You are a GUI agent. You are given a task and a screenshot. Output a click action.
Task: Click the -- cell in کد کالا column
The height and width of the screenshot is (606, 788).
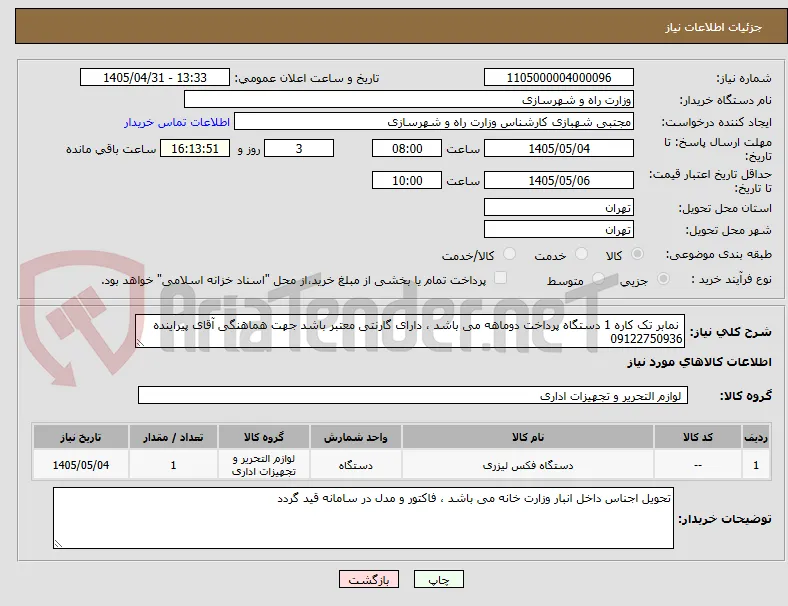[698, 465]
